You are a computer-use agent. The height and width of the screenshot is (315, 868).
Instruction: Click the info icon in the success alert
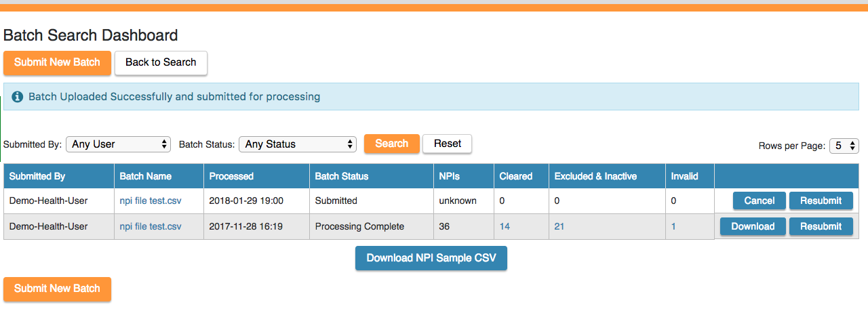coord(18,97)
